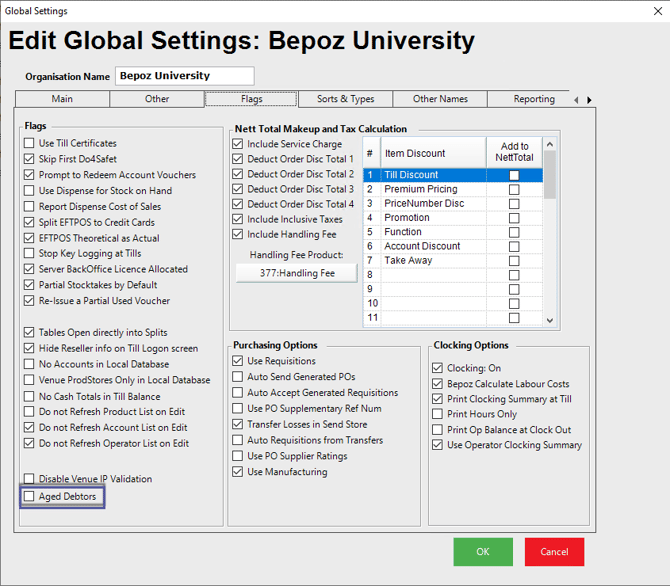Click the Organisation Name text field

(x=184, y=76)
